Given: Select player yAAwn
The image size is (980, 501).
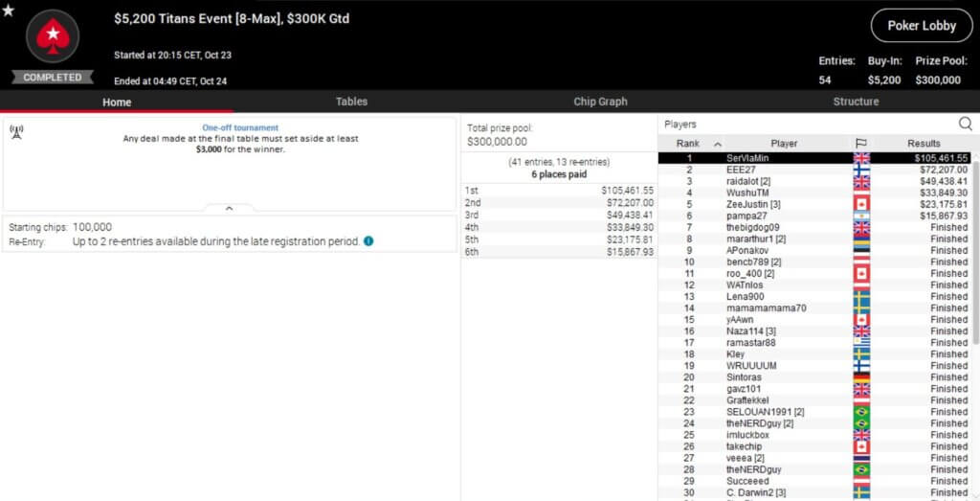Looking at the screenshot, I should (x=815, y=320).
